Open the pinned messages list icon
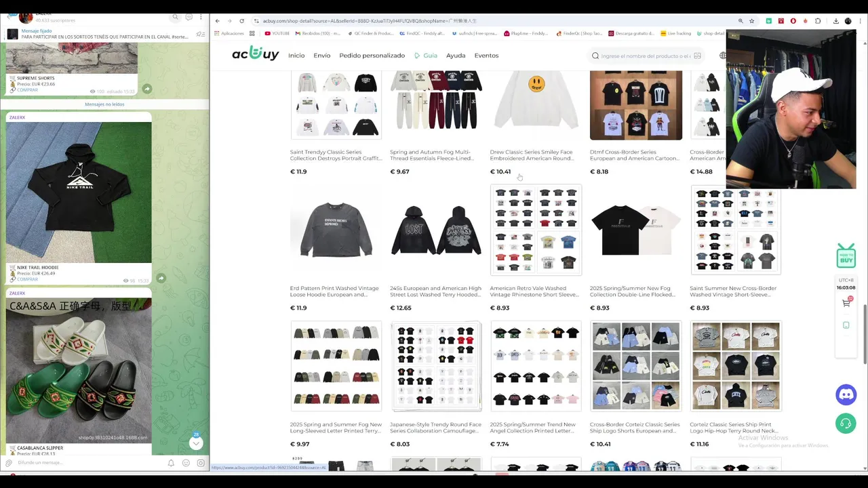 200,34
